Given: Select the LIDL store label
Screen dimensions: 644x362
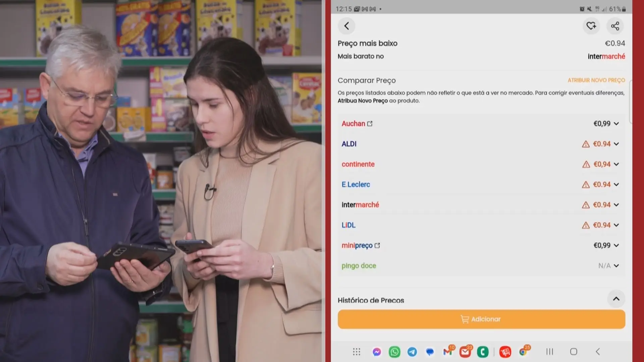Looking at the screenshot, I should (x=348, y=225).
